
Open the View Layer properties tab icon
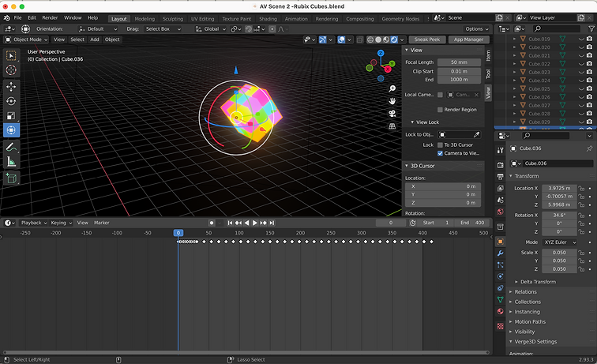point(501,189)
